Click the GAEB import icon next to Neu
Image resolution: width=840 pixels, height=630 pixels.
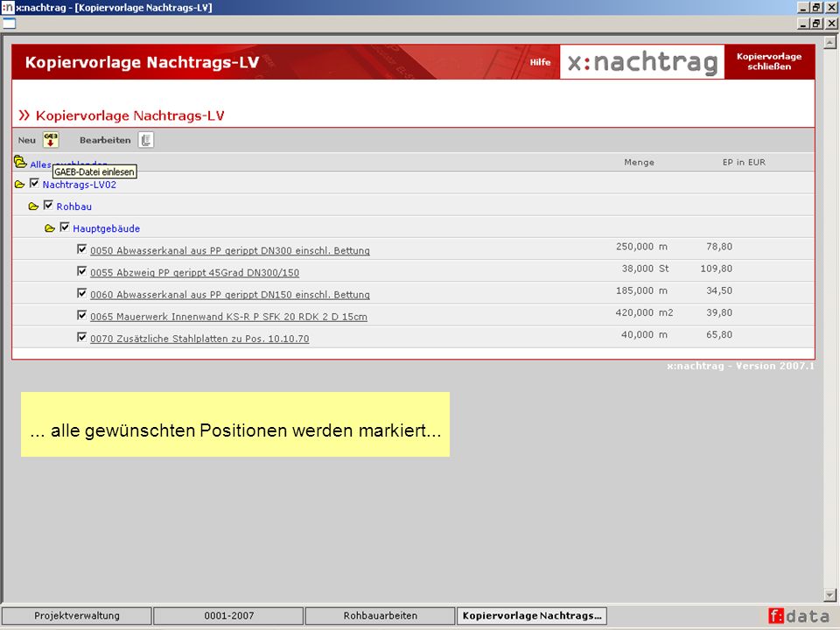point(51,140)
